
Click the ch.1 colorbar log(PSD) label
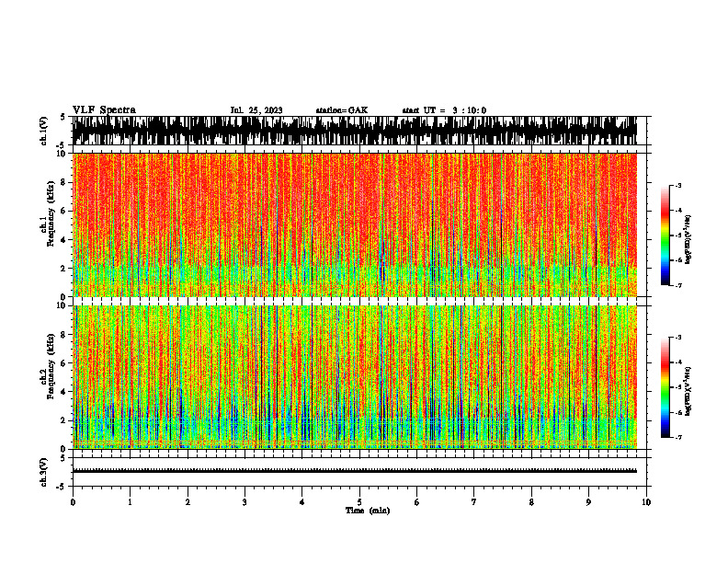click(x=688, y=240)
